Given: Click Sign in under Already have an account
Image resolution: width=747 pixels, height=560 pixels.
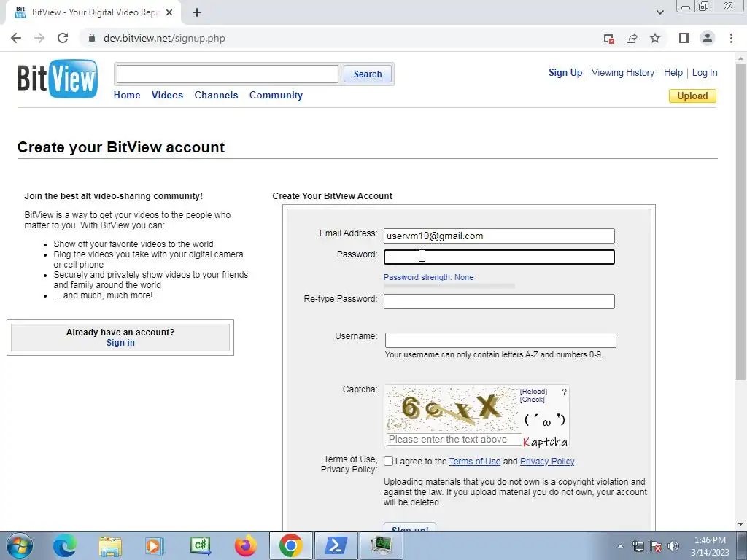Looking at the screenshot, I should (x=120, y=343).
